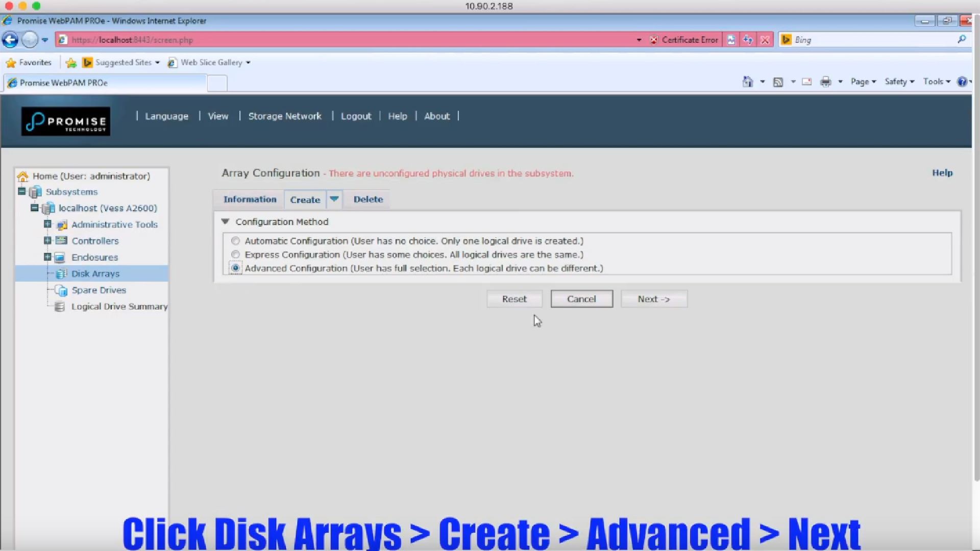Click the RSS feeds icon in command bar
Image resolution: width=980 pixels, height=551 pixels.
pyautogui.click(x=778, y=82)
